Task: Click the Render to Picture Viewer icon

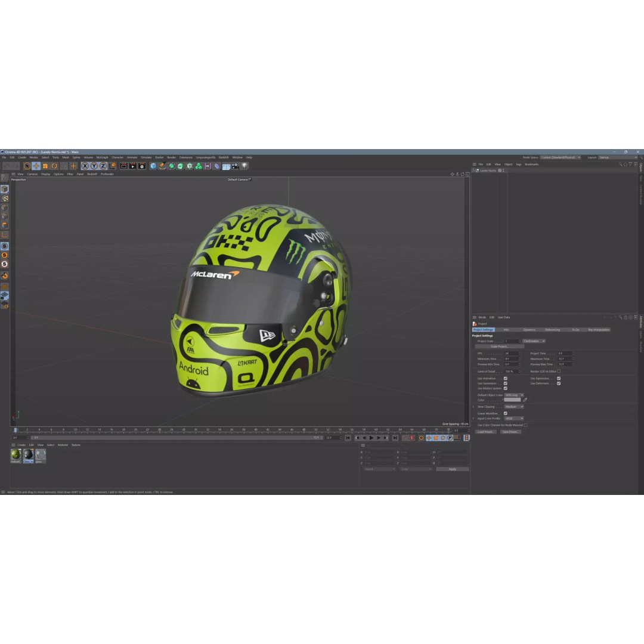Action: click(x=132, y=166)
